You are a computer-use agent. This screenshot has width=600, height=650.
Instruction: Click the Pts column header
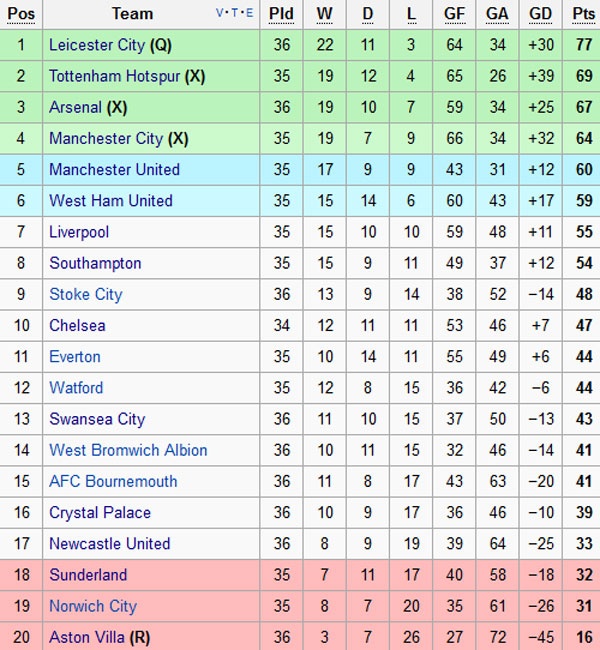tap(583, 14)
